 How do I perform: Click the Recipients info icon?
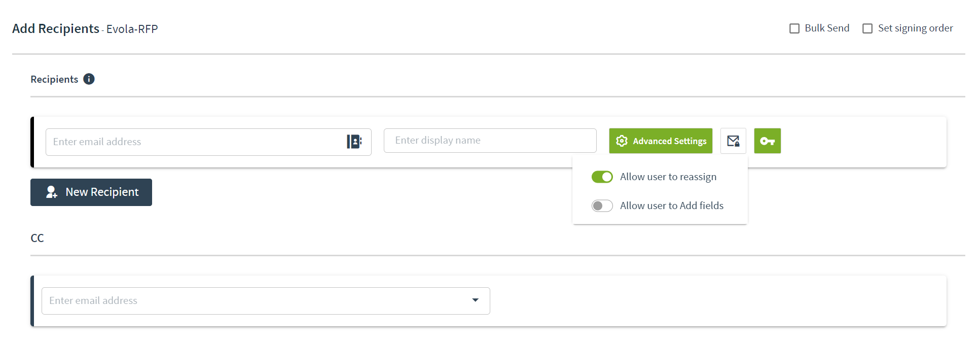pyautogui.click(x=89, y=79)
